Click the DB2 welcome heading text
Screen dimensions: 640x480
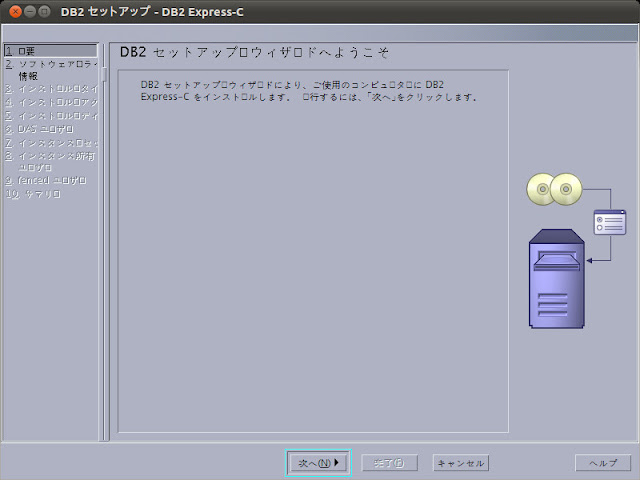(x=254, y=52)
